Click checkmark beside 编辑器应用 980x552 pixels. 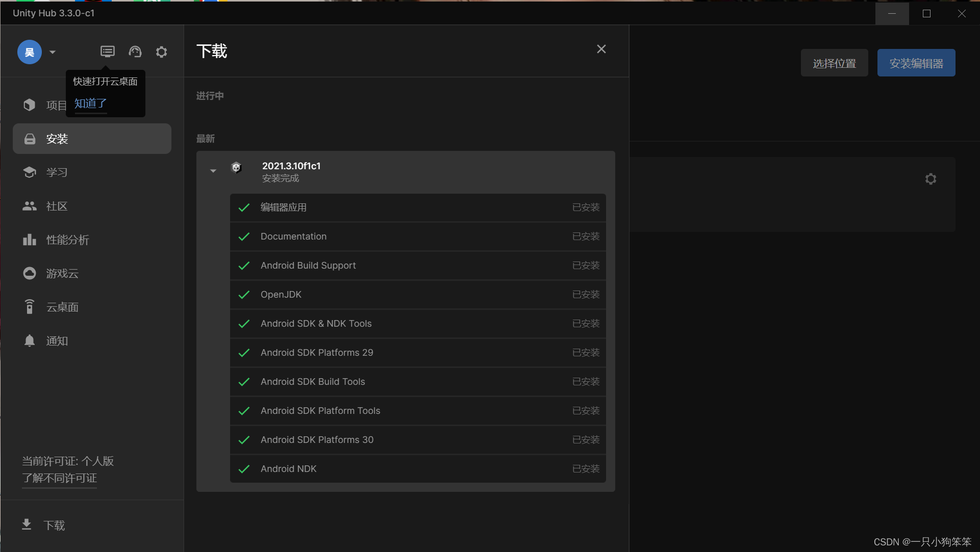[244, 207]
